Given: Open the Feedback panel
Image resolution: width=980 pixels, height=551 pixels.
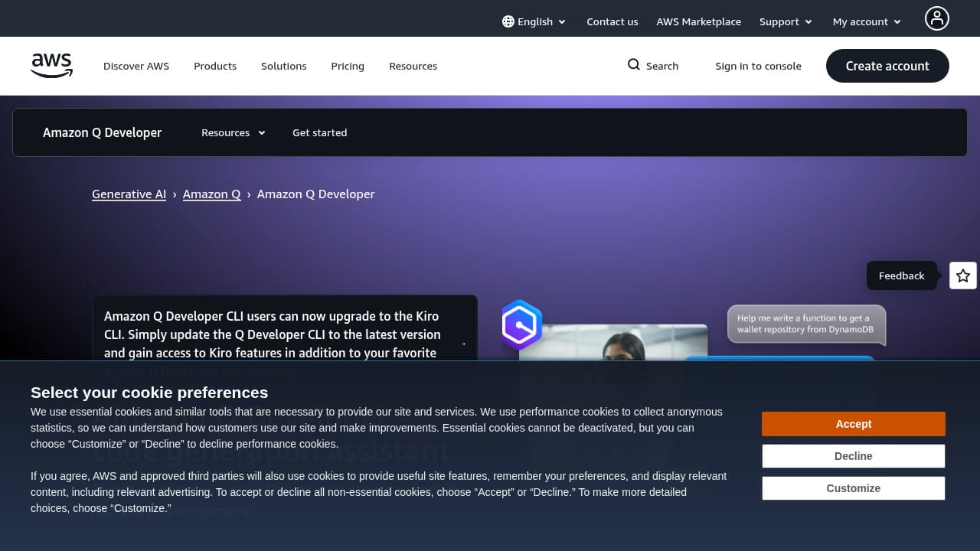Looking at the screenshot, I should [901, 275].
